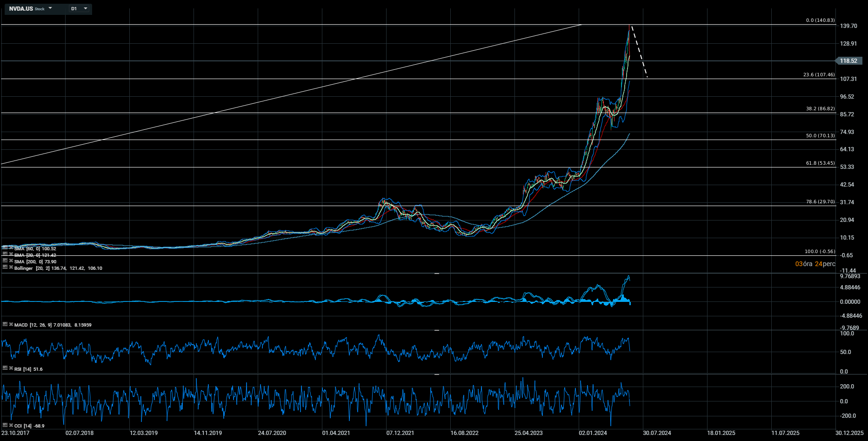The height and width of the screenshot is (441, 868).
Task: Remove the MACD indicator
Action: tap(11, 324)
